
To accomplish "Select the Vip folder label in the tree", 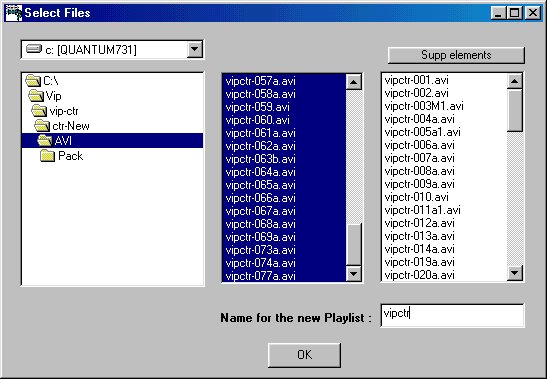I will [x=53, y=96].
